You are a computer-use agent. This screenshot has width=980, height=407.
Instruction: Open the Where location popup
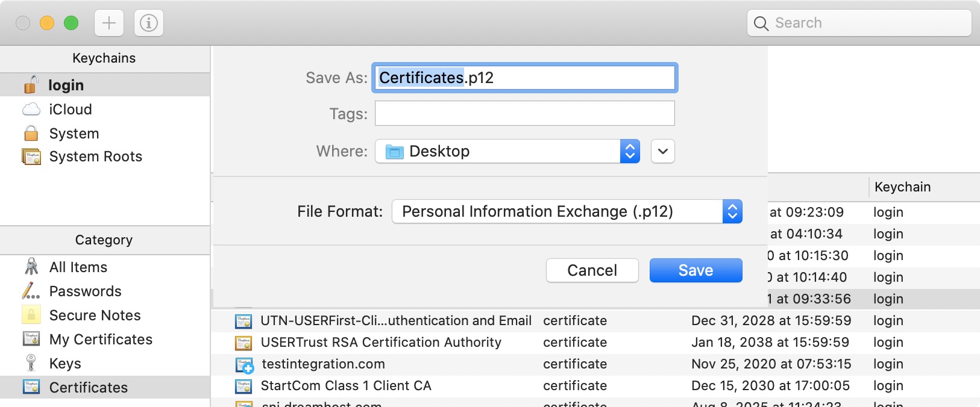507,151
